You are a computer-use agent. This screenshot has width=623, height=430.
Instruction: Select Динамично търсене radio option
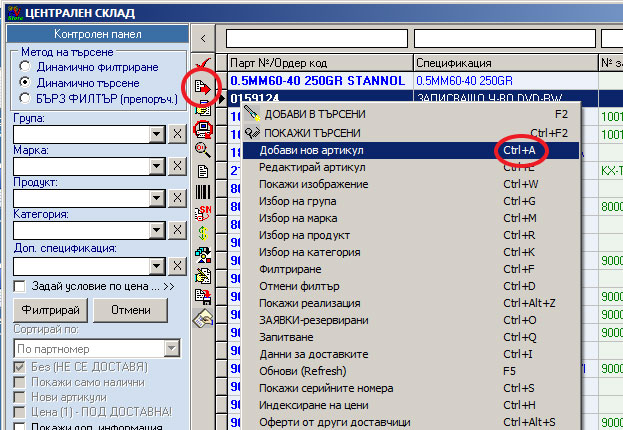click(x=25, y=82)
